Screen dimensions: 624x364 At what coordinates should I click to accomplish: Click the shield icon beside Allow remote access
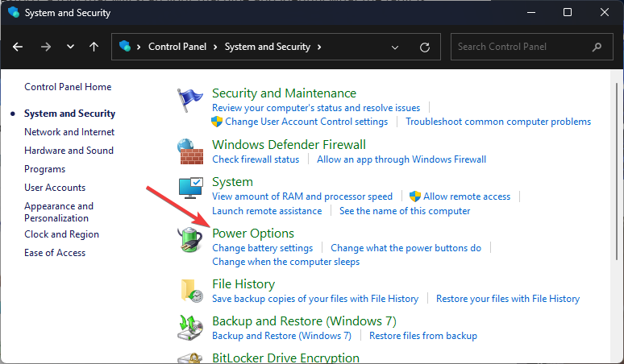pyautogui.click(x=415, y=196)
